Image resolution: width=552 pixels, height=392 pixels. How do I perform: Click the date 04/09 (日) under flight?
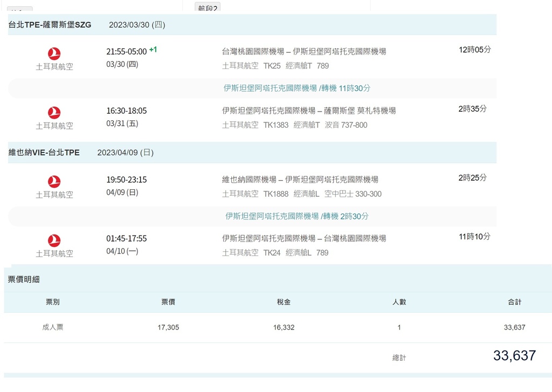122,192
